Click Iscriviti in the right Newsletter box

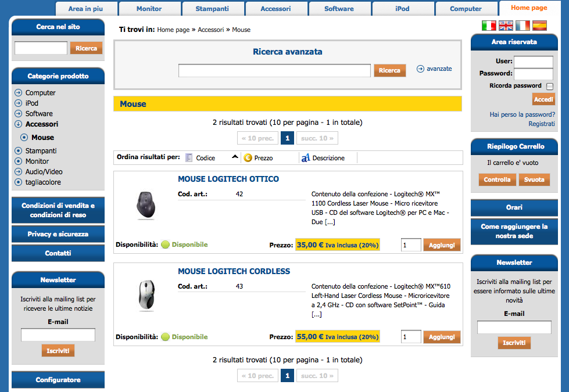[x=514, y=343]
